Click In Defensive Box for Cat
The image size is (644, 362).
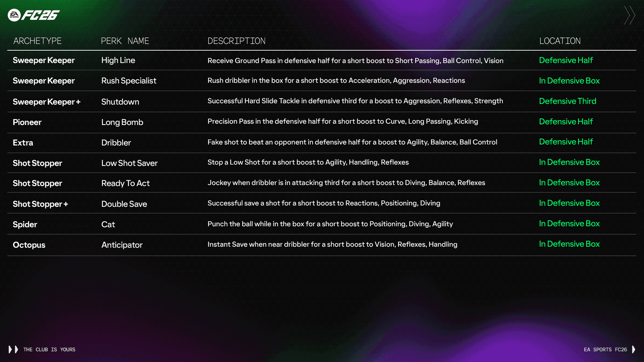coord(569,224)
